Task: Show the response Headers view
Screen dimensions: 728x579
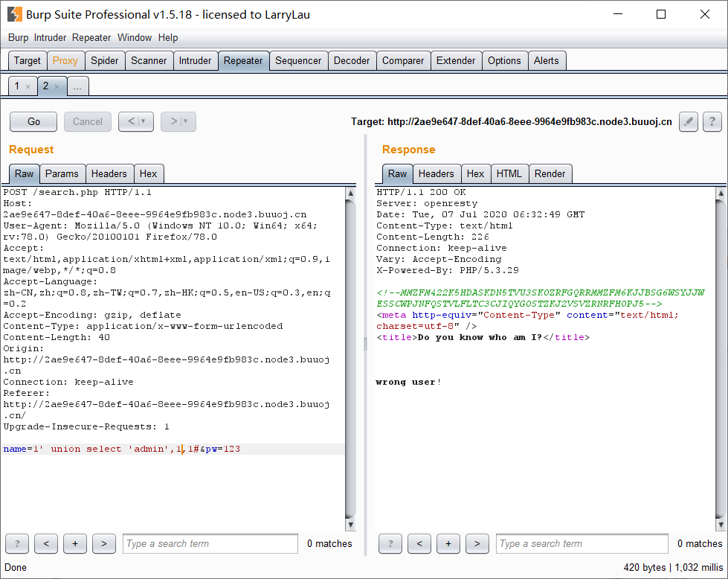Action: click(437, 174)
